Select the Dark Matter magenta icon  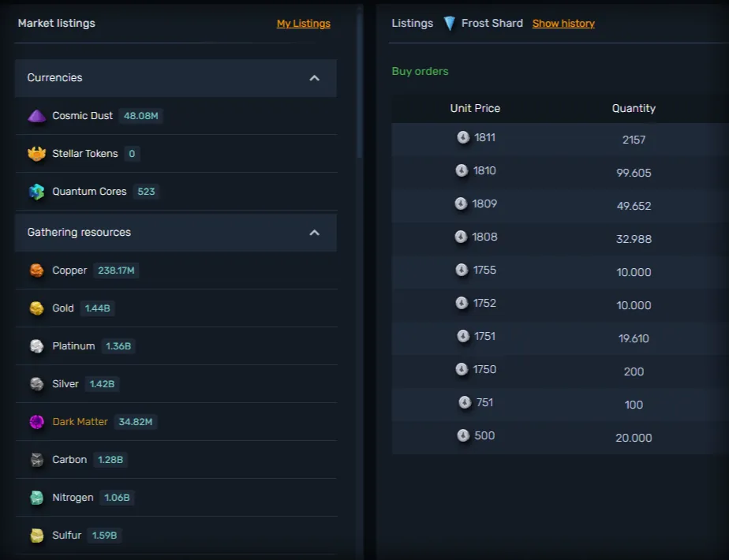pyautogui.click(x=36, y=422)
